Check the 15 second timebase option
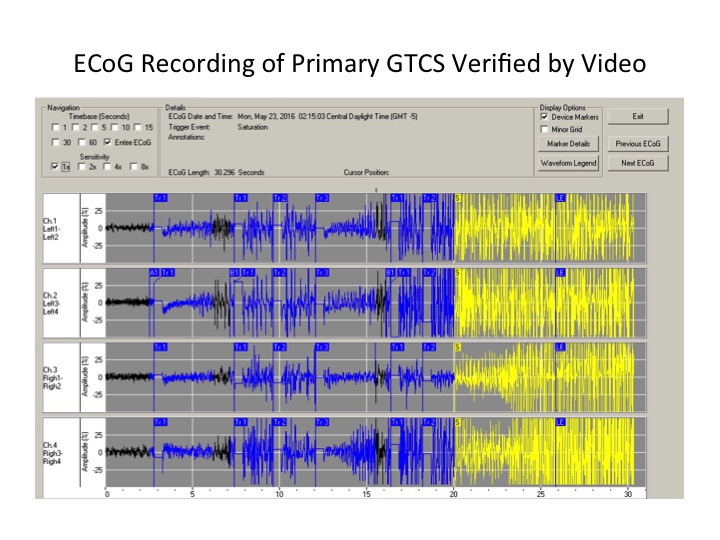 141,128
